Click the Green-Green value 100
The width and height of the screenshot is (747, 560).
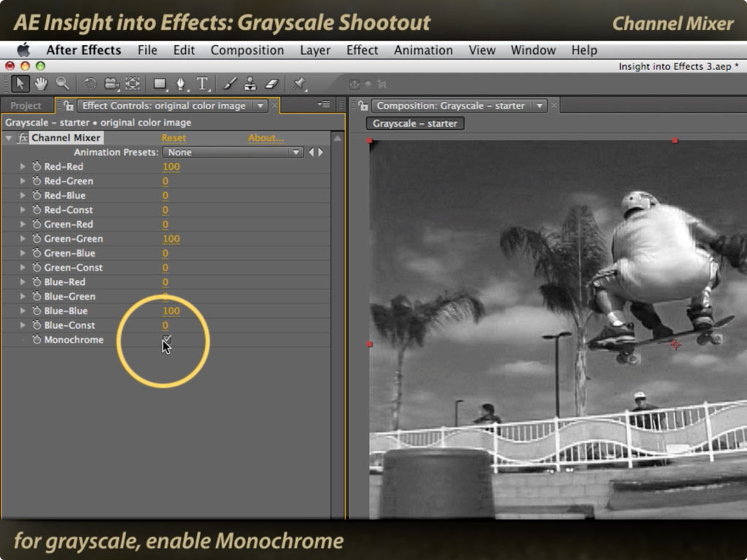(171, 238)
